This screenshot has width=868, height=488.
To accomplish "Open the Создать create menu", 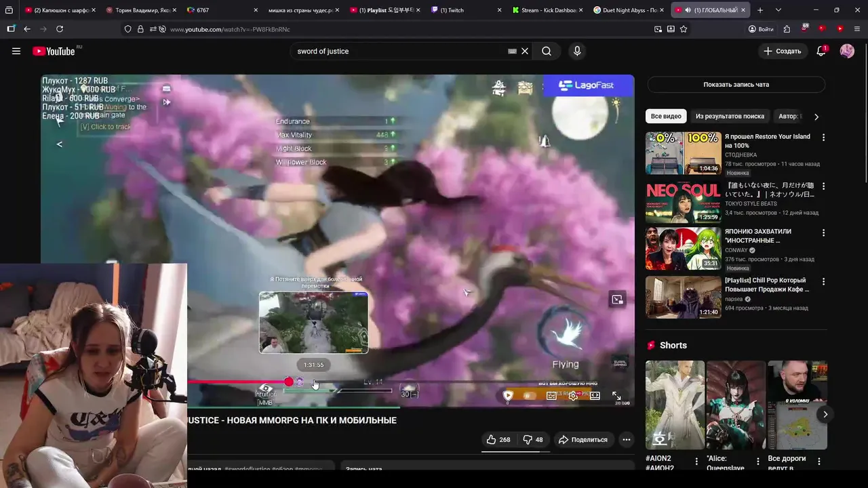I will tap(783, 51).
